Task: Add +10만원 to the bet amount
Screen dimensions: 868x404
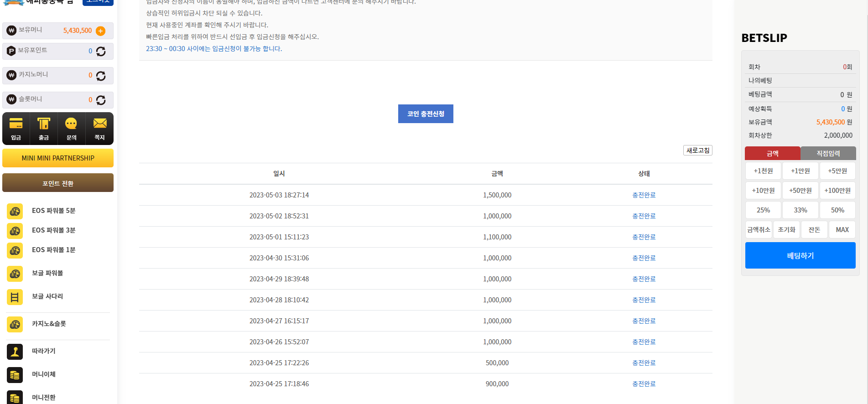Action: 763,191
